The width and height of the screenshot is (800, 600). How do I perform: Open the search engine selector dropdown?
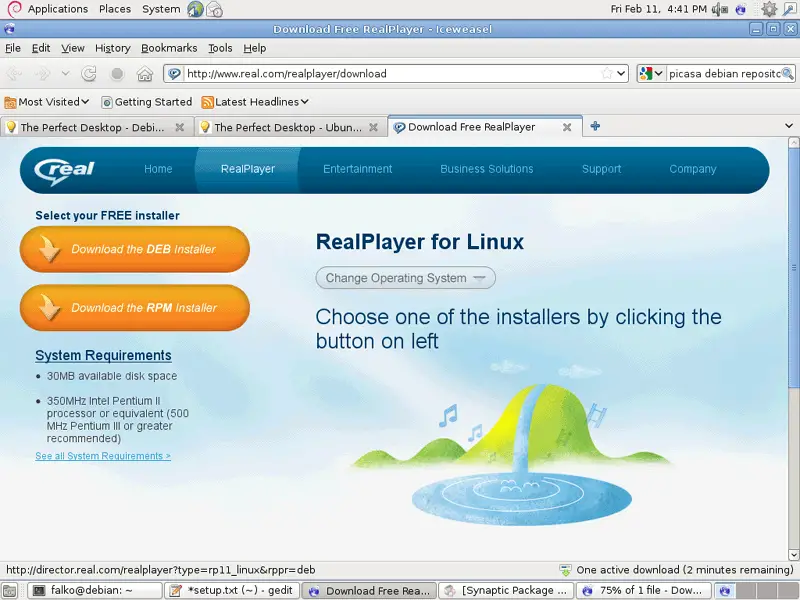[651, 73]
